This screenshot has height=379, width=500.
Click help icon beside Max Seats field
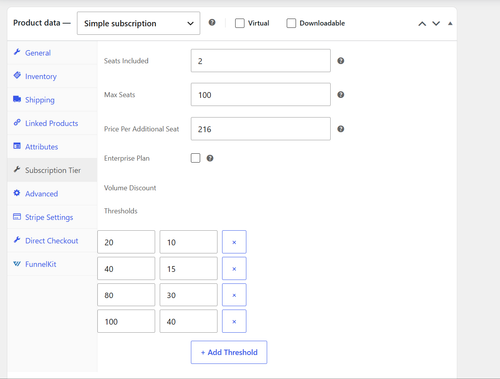(x=341, y=95)
